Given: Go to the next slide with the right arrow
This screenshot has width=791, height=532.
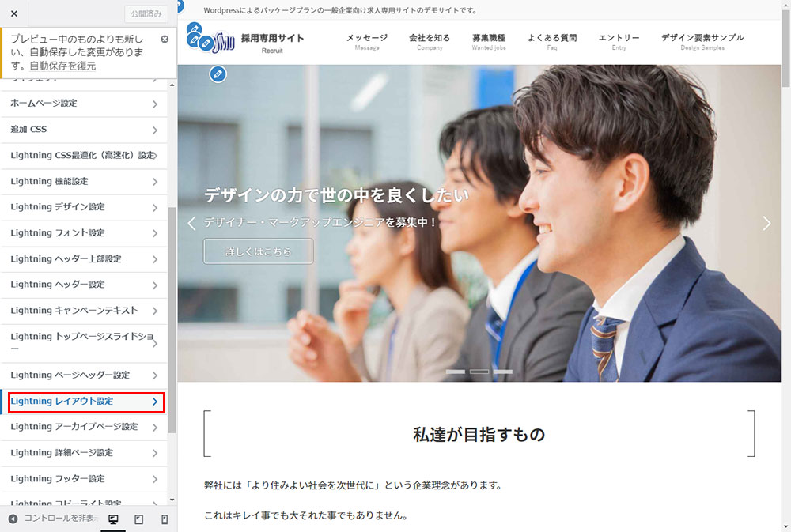Looking at the screenshot, I should pyautogui.click(x=766, y=224).
